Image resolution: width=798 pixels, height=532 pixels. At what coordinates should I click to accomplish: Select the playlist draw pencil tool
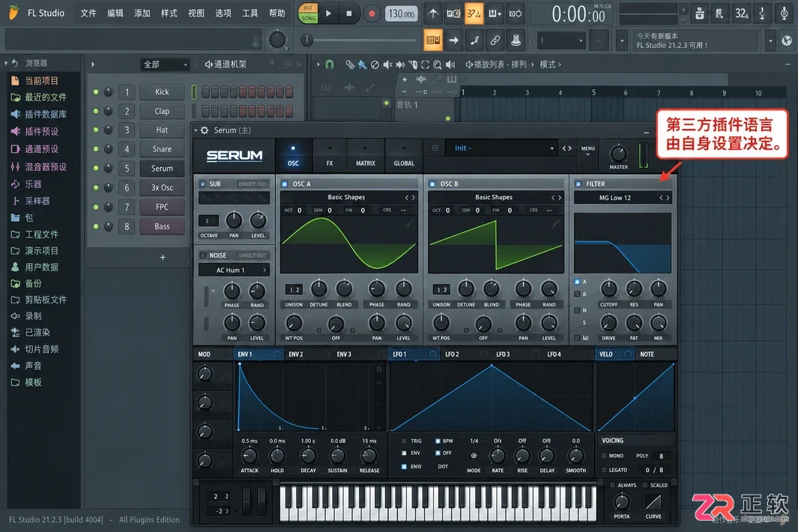350,64
